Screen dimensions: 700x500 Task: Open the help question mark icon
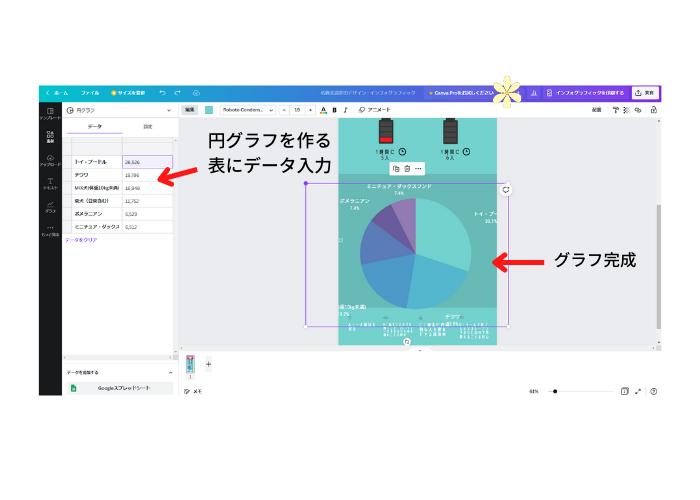tap(654, 392)
